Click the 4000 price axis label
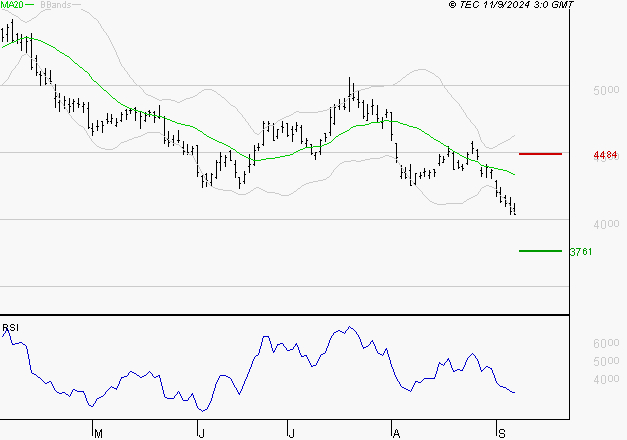Screen dimensions: 627x440 (x=606, y=224)
